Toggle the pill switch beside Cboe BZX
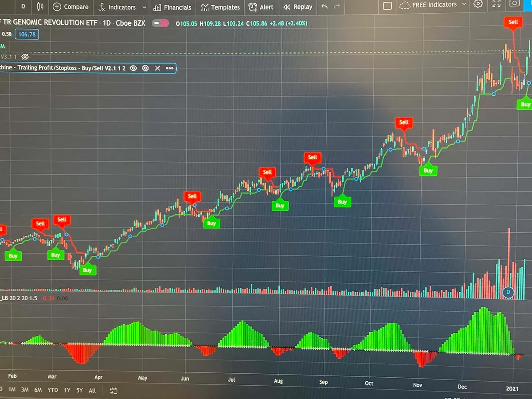Viewport: 532px width, 399px height. tap(160, 23)
